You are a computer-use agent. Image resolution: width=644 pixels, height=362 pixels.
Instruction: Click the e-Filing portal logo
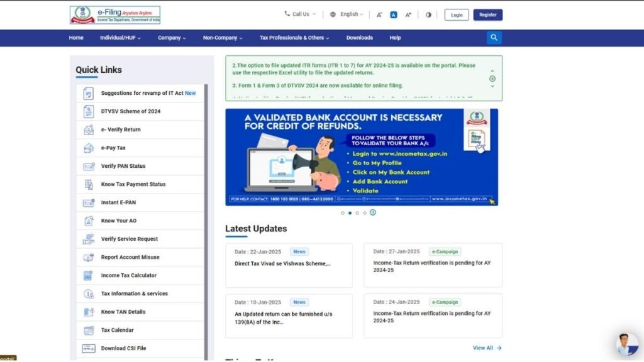115,15
